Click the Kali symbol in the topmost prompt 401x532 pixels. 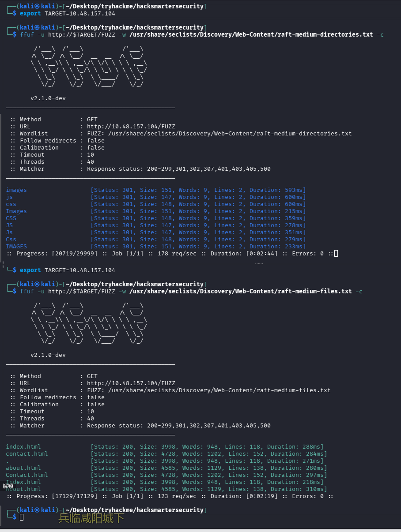tap(38, 7)
